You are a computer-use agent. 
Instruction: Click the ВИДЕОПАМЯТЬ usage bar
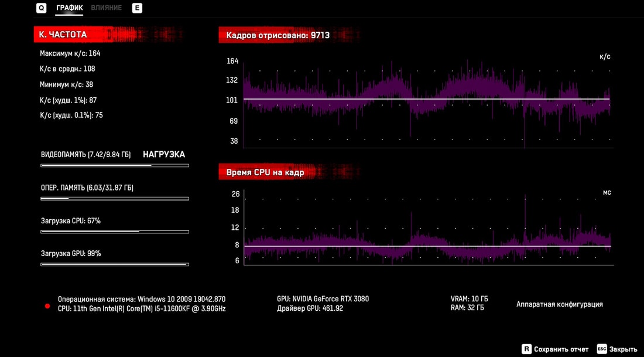pos(115,165)
